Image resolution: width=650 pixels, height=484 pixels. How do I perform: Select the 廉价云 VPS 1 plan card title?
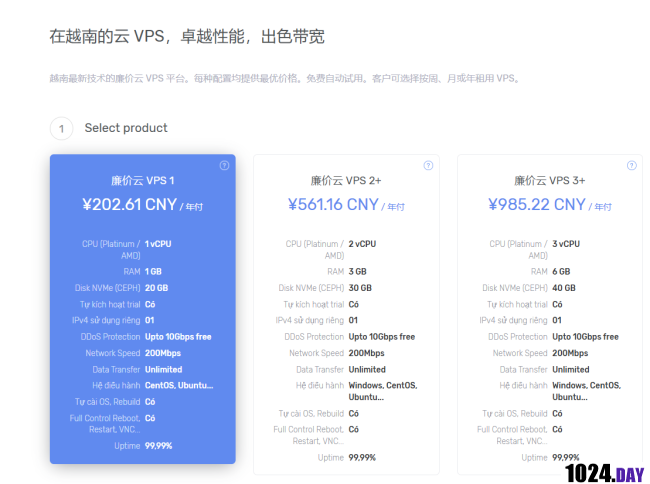pos(143,181)
